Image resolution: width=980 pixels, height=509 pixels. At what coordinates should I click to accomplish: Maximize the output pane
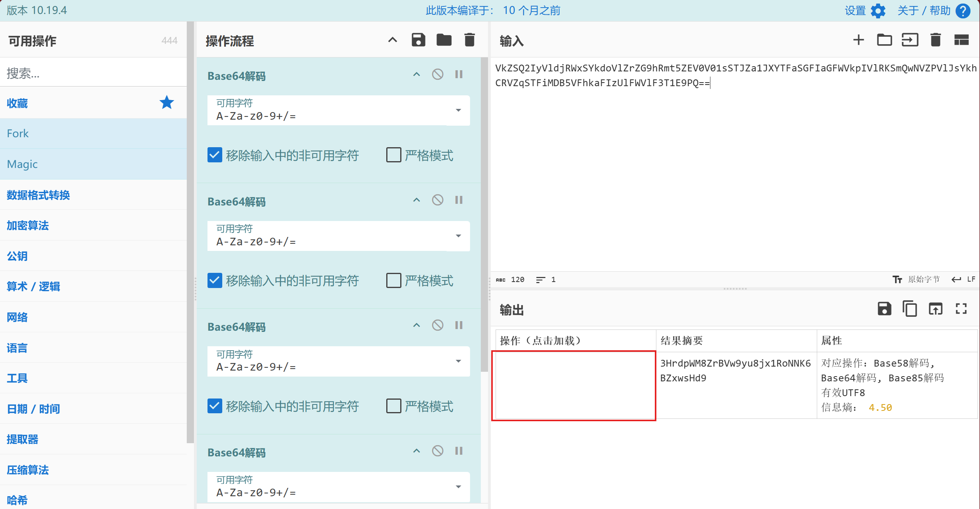click(961, 309)
